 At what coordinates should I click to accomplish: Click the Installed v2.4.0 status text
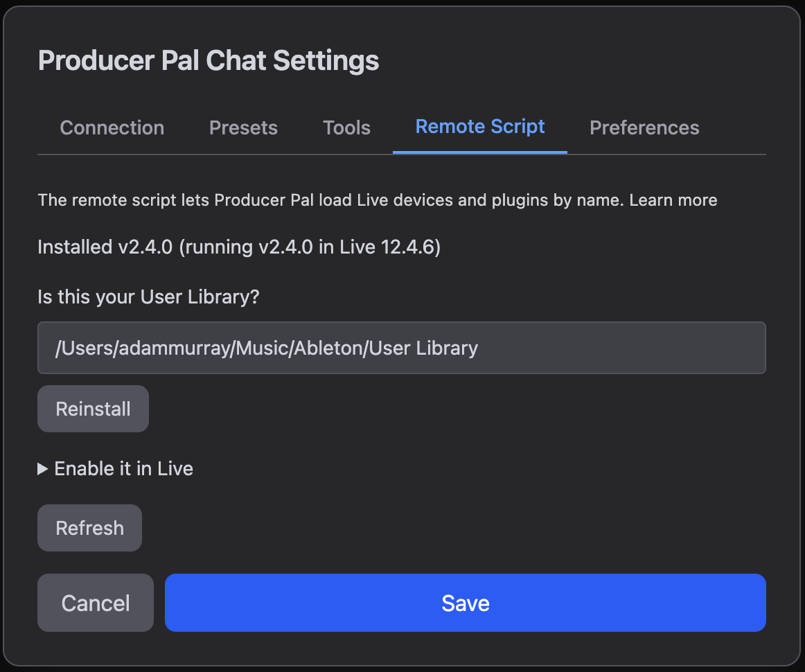point(239,247)
